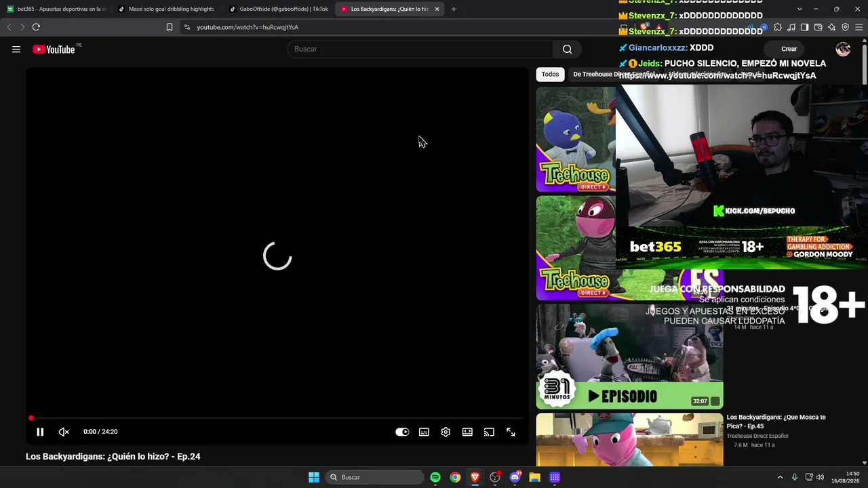Open the YouTube account avatar menu
This screenshot has height=488, width=868.
(x=843, y=49)
